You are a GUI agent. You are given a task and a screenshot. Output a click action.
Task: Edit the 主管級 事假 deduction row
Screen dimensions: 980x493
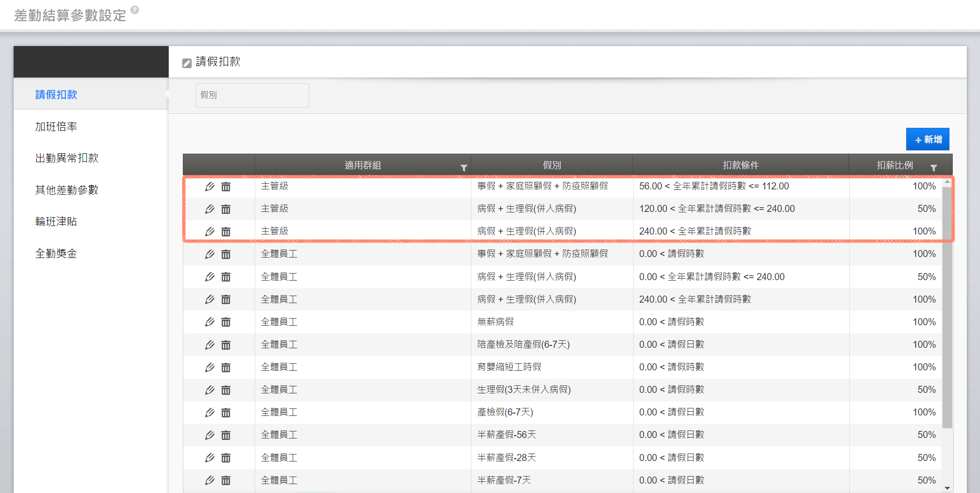[210, 187]
